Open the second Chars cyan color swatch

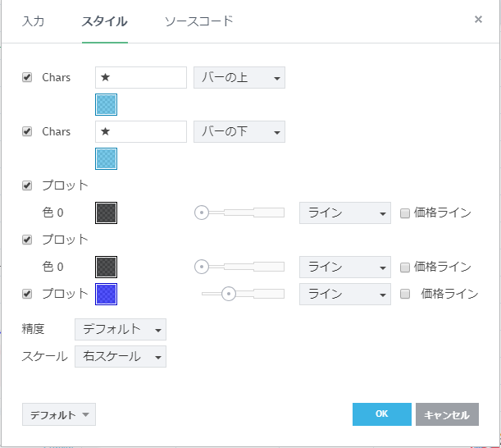pyautogui.click(x=107, y=158)
